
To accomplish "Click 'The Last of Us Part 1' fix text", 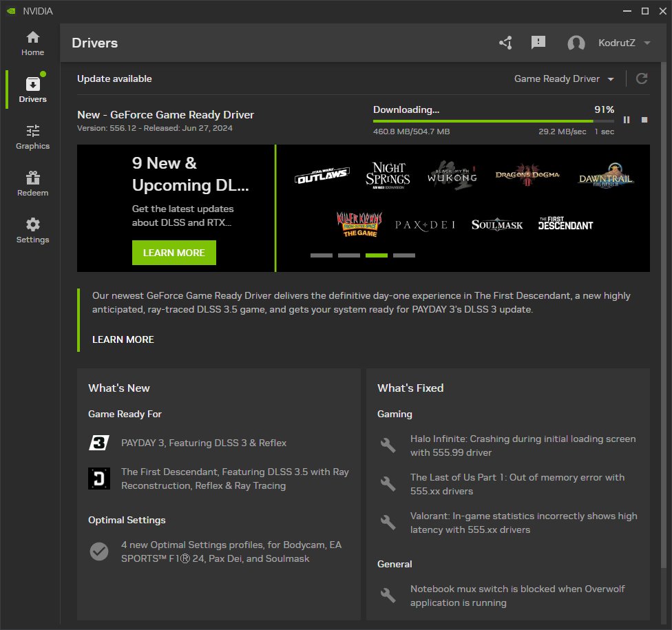I will click(x=517, y=484).
